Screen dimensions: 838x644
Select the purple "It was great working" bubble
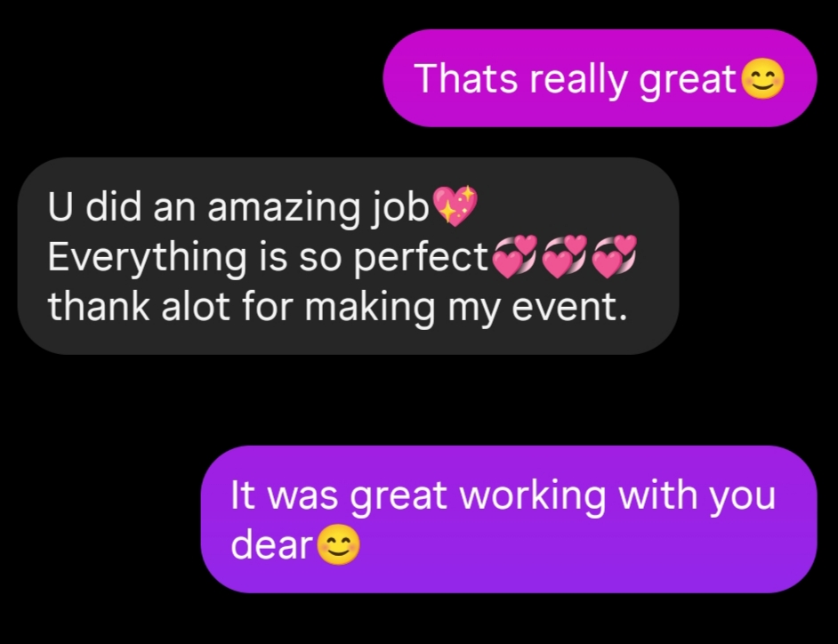(509, 519)
